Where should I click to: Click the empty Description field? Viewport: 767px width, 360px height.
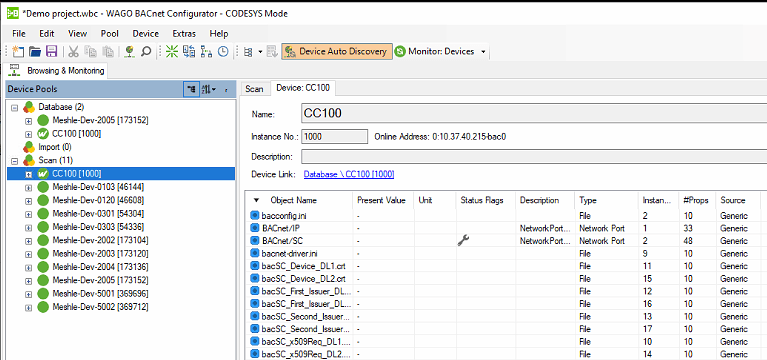coord(534,157)
